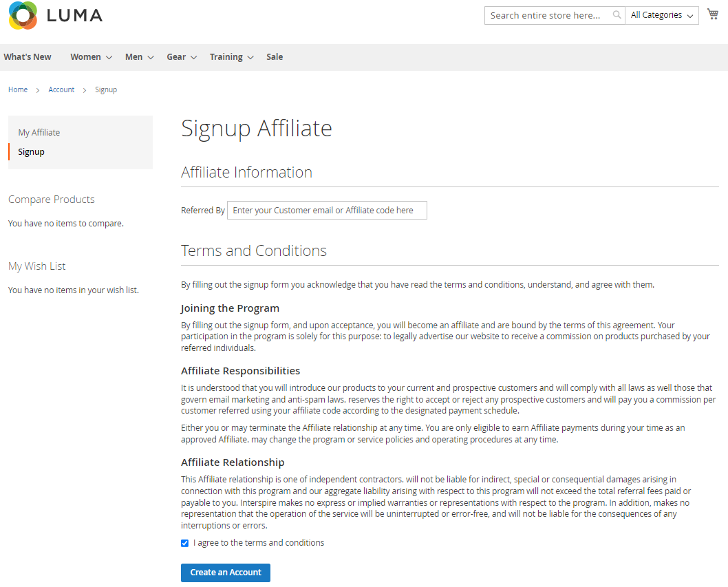The width and height of the screenshot is (728, 587).
Task: Click the terms and conditions checkbox label
Action: pos(259,543)
